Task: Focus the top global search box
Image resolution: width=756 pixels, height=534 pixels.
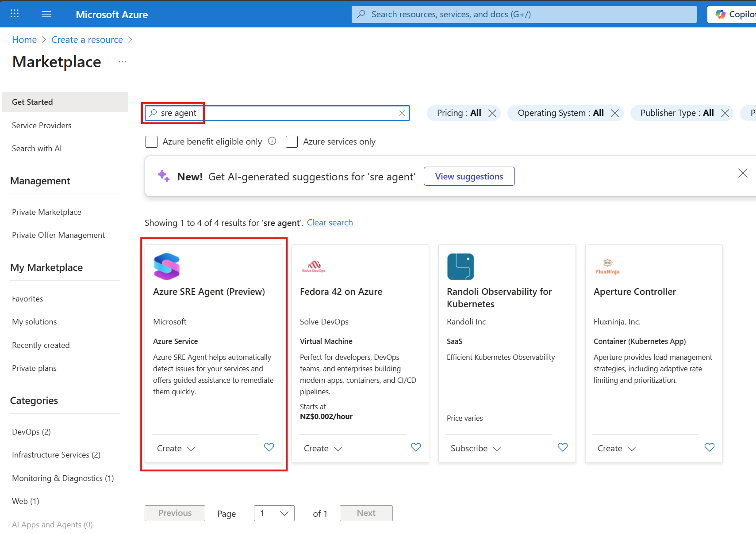Action: (524, 14)
